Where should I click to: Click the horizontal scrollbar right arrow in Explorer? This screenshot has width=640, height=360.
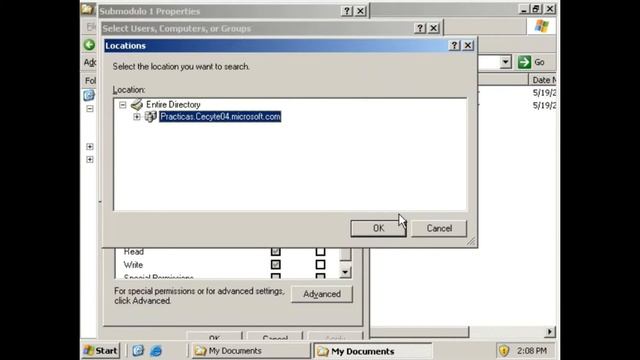tap(550, 332)
